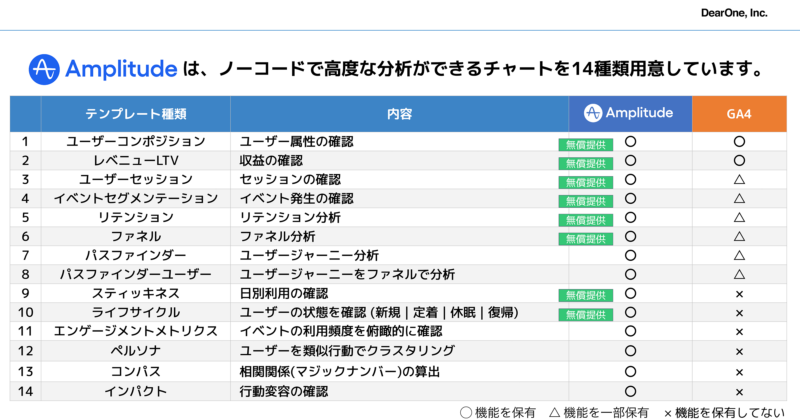
Task: Click the GA4 triangle mark for ファネル row
Action: click(739, 236)
